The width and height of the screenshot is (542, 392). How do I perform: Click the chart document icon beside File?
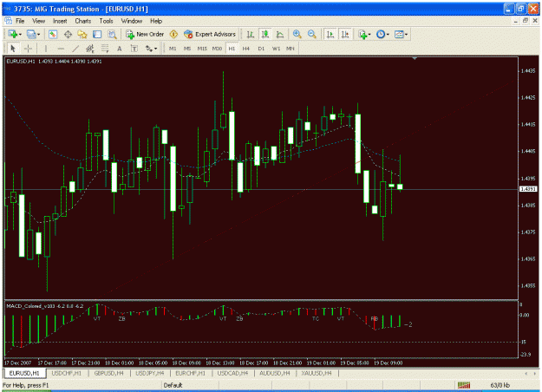click(9, 21)
